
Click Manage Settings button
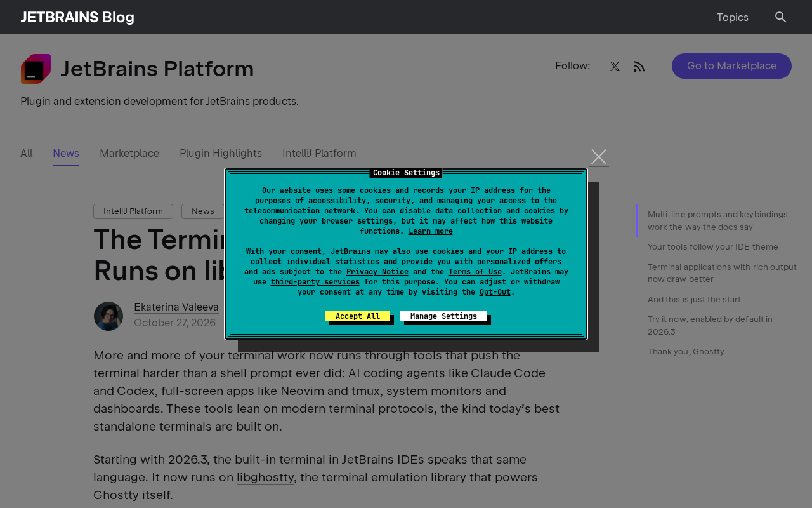tap(443, 316)
